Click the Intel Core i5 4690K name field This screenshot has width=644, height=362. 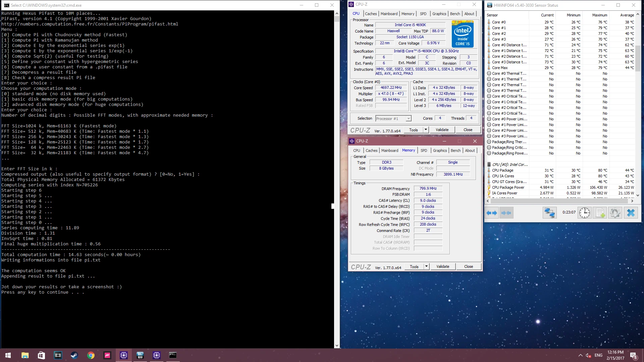[410, 25]
